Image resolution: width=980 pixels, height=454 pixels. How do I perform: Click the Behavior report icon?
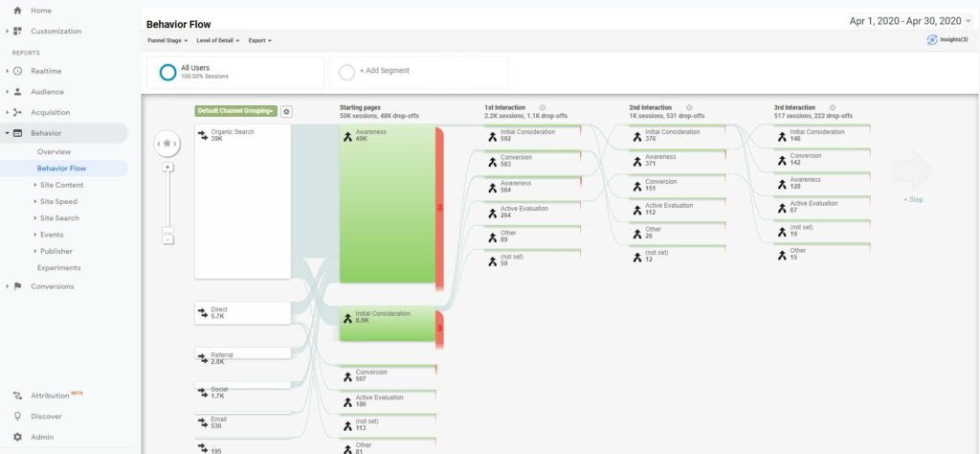[17, 133]
